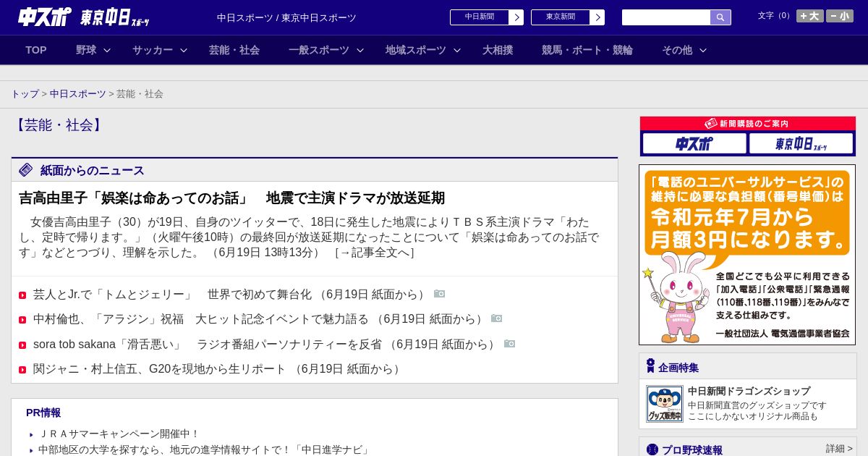Image resolution: width=868 pixels, height=456 pixels.
Task: Click photo icon beside トムとジェリー article
Action: tap(440, 294)
